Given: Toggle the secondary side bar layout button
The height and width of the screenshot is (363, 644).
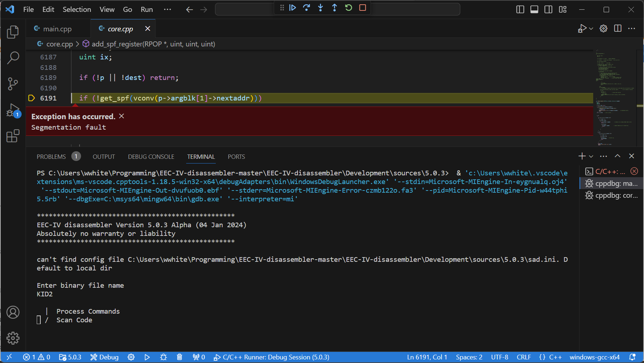Looking at the screenshot, I should tap(548, 10).
